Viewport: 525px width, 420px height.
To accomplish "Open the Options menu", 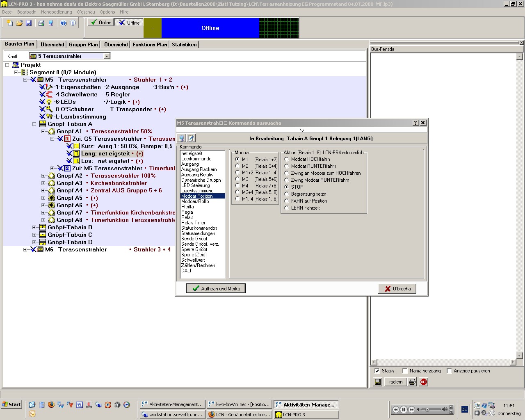I will point(107,12).
